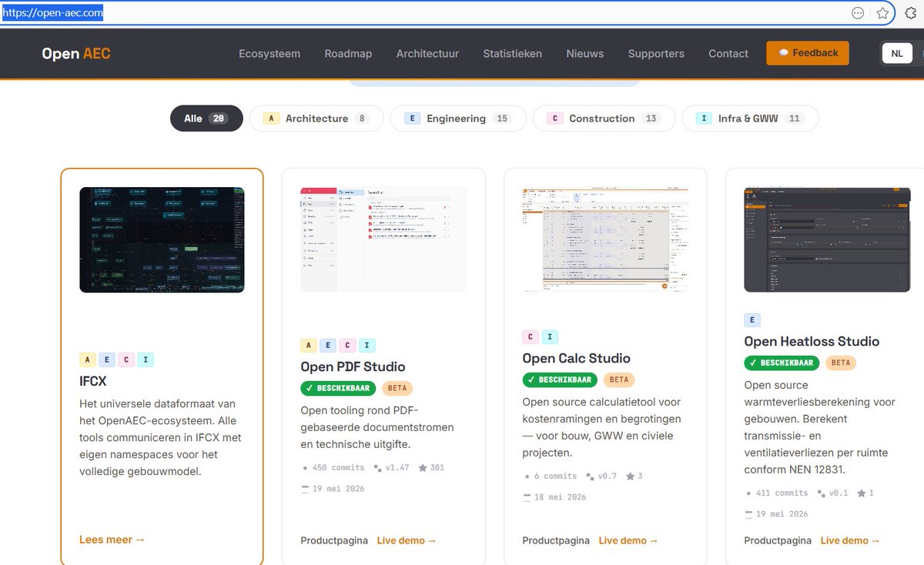This screenshot has width=924, height=565.
Task: Open the browser extensions puzzle icon
Action: (x=910, y=13)
